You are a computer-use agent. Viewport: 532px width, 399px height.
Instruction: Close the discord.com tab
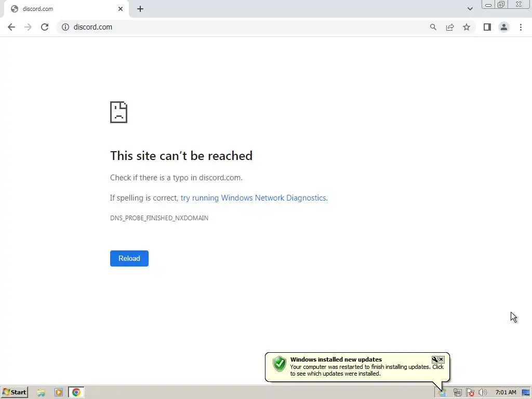pos(121,9)
